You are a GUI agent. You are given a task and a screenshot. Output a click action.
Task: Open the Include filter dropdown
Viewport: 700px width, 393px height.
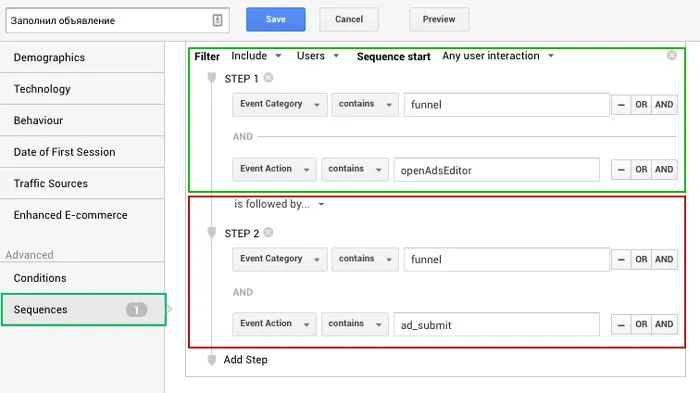click(x=256, y=56)
